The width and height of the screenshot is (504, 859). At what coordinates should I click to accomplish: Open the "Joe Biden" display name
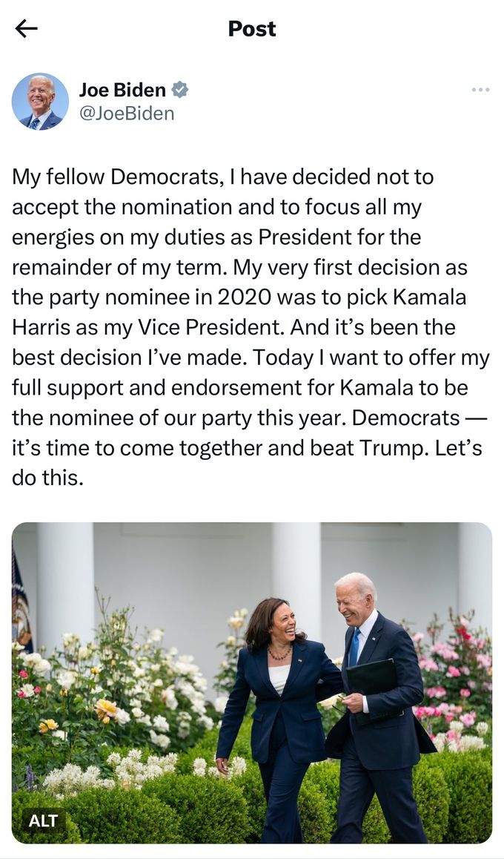(122, 90)
